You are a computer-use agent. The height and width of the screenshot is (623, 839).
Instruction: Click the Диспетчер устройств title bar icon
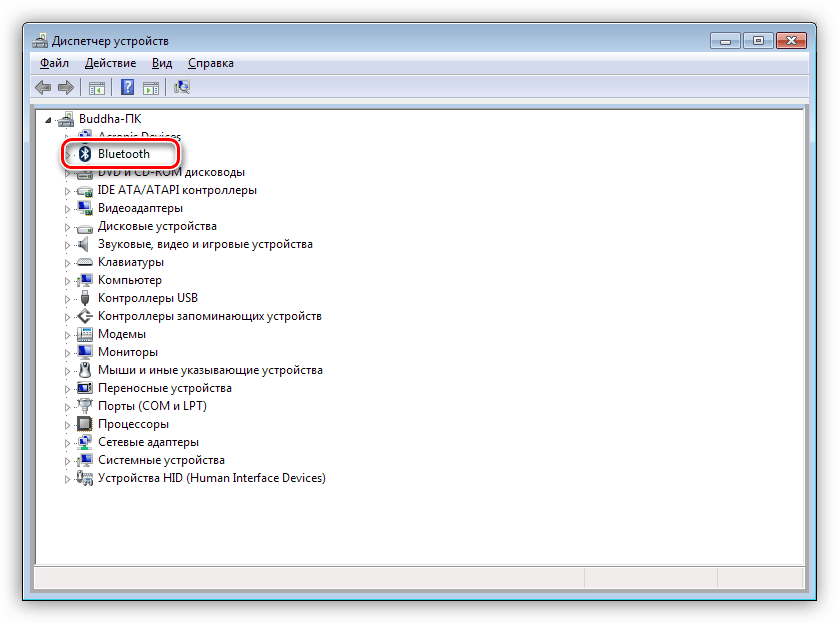(x=40, y=41)
